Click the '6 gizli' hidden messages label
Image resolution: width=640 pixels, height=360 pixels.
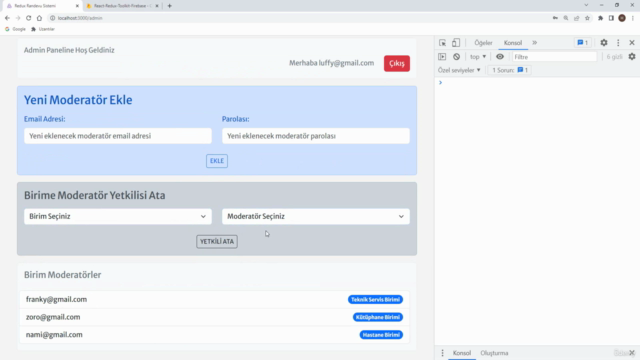(x=614, y=57)
